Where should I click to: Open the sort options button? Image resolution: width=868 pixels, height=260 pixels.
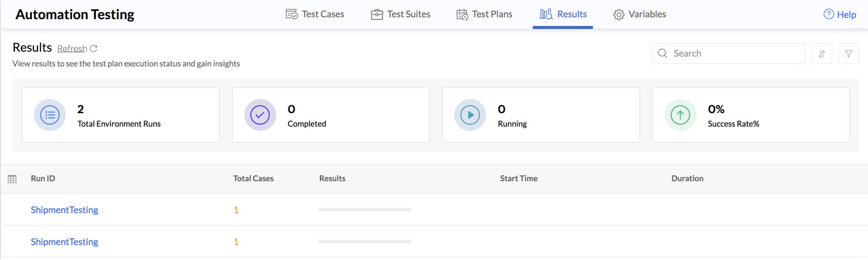click(821, 53)
